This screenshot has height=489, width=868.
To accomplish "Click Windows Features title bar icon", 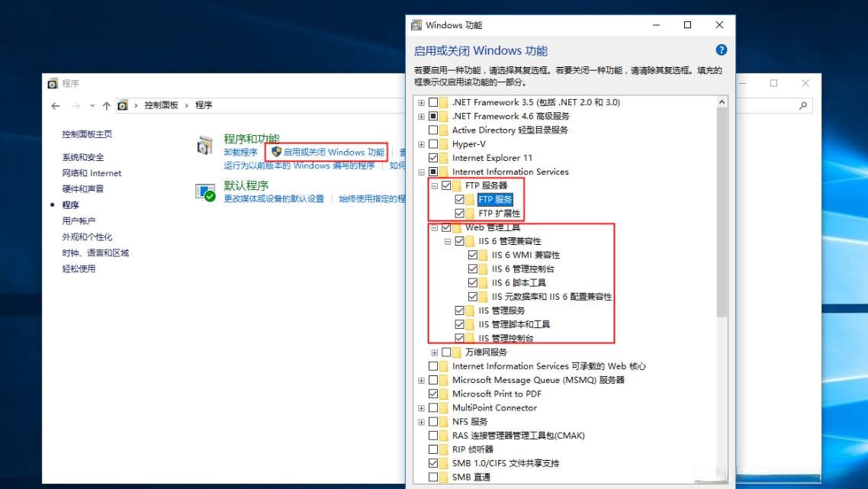I will 416,25.
